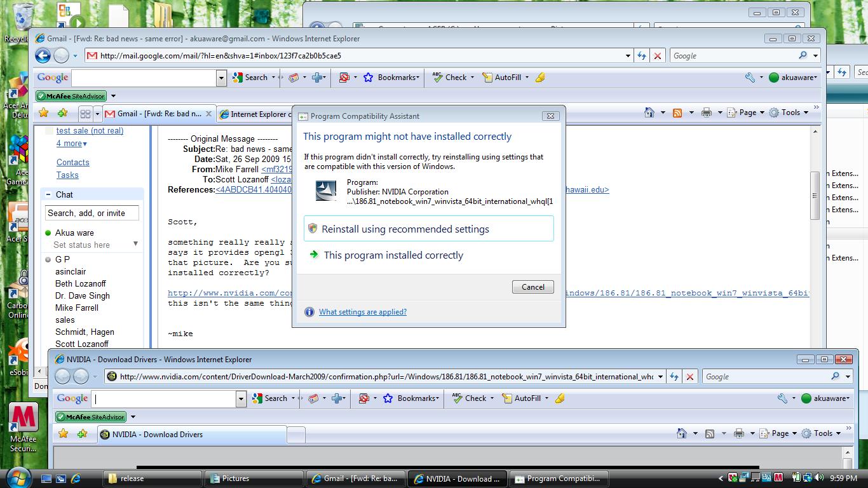Open the Contacts link in Gmail sidebar
868x488 pixels.
(x=73, y=163)
